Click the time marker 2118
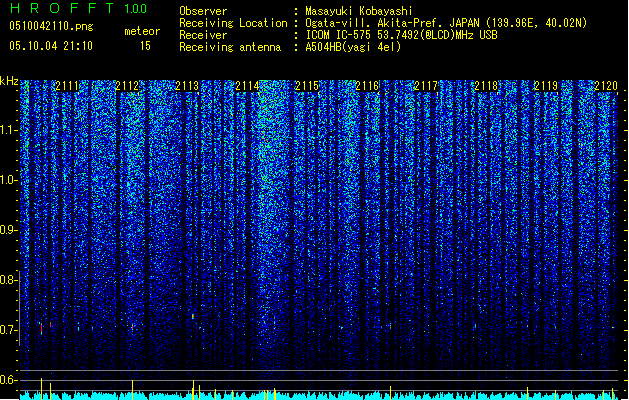The image size is (629, 400). tap(486, 86)
